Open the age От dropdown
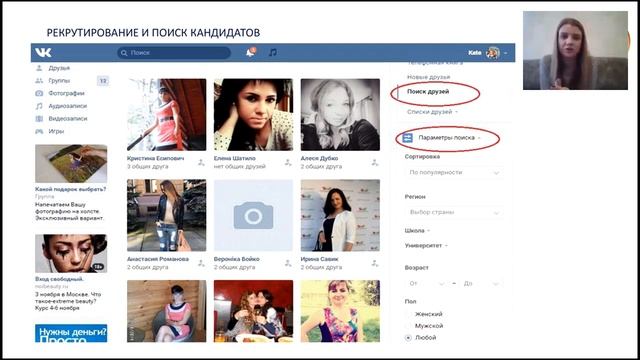The width and height of the screenshot is (640, 360). point(426,283)
